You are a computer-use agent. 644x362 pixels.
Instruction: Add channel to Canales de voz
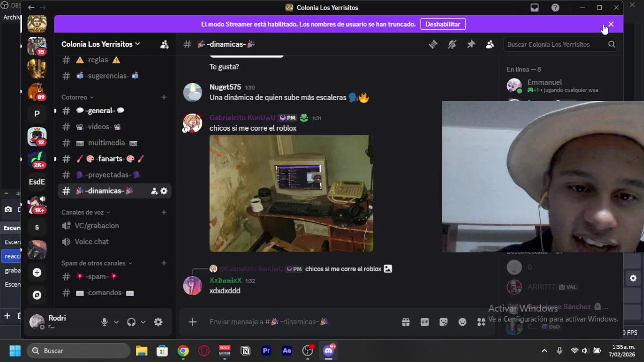point(164,212)
